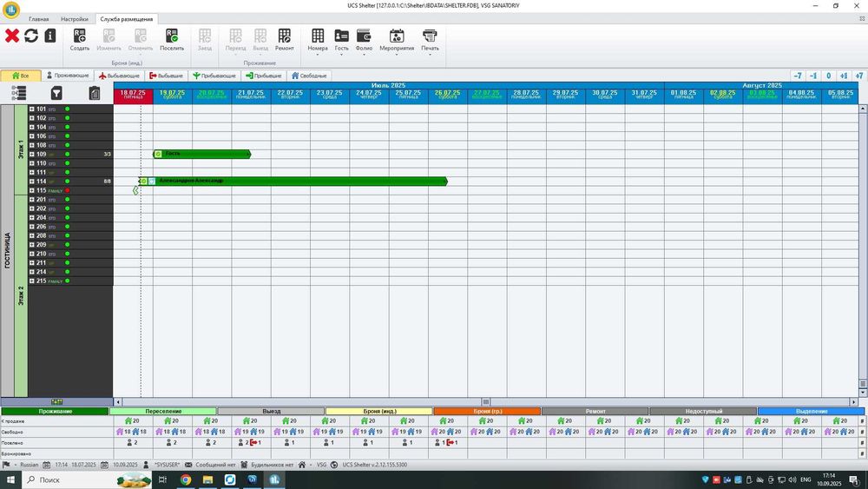Select the Бронь (гр.) orange legend

coord(487,412)
